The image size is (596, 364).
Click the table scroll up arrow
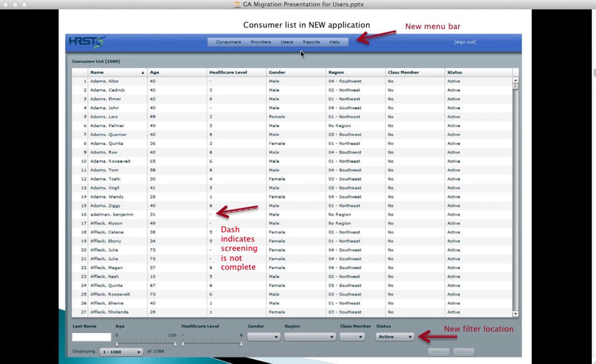pos(515,80)
